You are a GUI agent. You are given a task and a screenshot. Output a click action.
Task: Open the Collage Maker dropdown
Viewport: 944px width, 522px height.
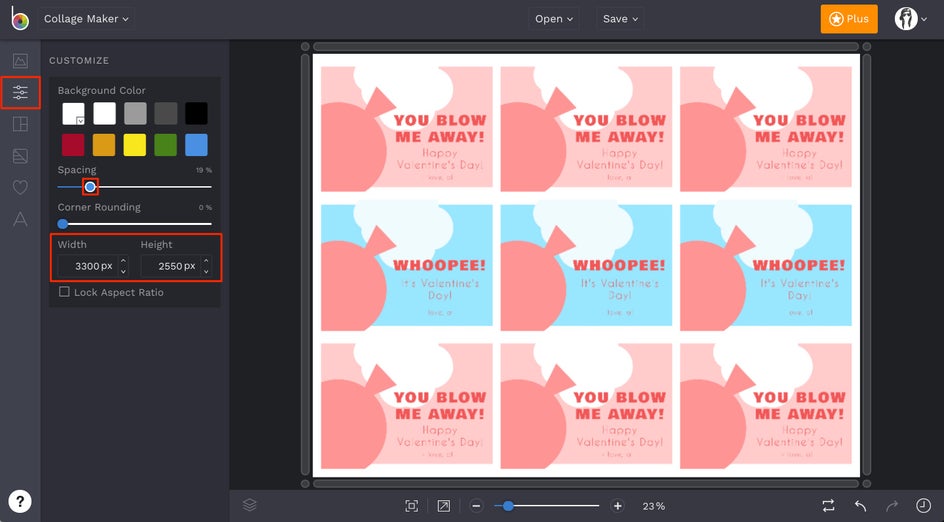[x=86, y=19]
